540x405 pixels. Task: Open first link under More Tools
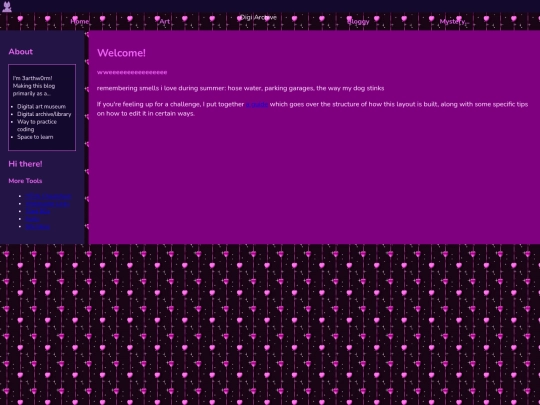48,196
